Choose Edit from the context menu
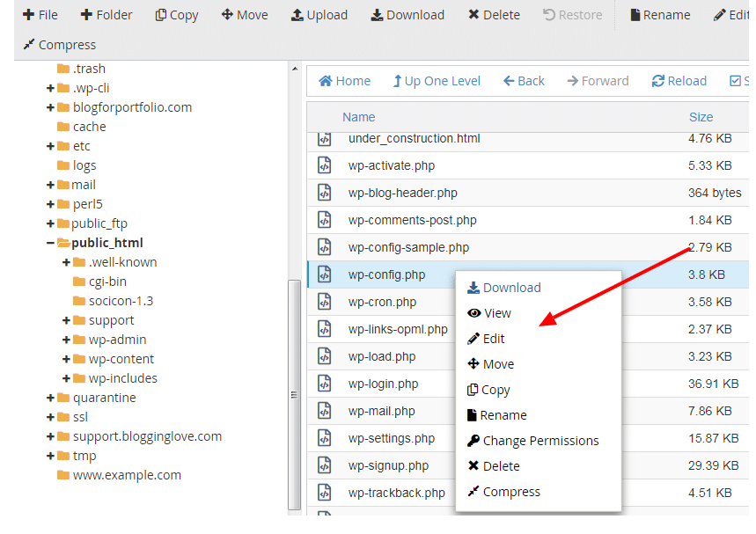This screenshot has height=534, width=756. 486,339
